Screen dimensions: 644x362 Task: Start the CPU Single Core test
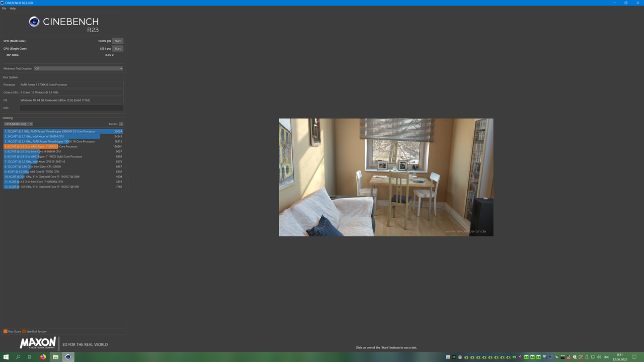click(117, 49)
